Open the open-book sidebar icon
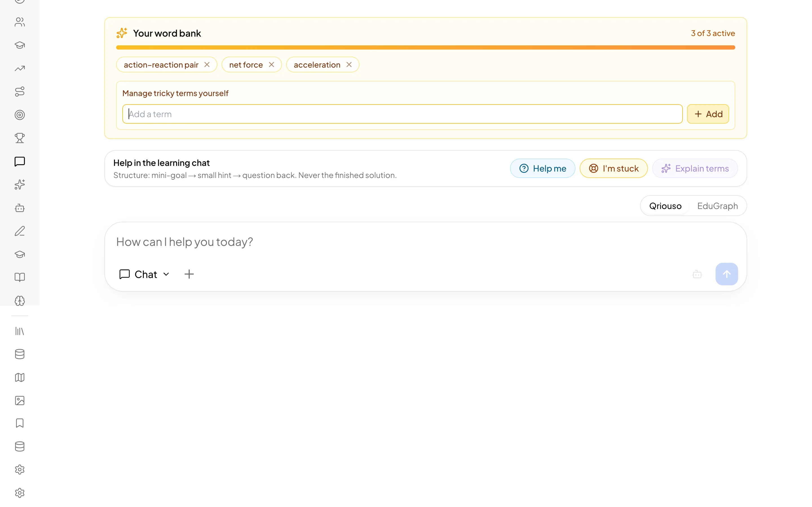 20,277
